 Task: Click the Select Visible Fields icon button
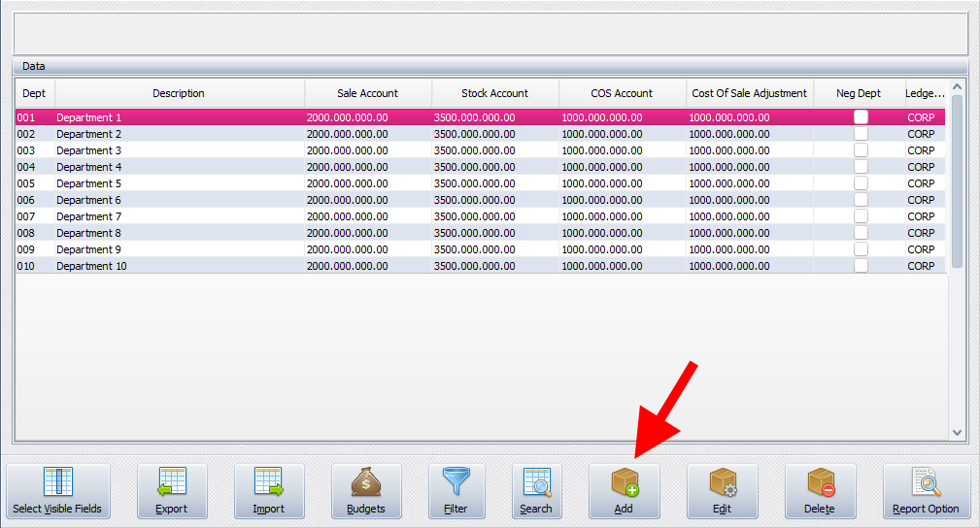[x=58, y=491]
